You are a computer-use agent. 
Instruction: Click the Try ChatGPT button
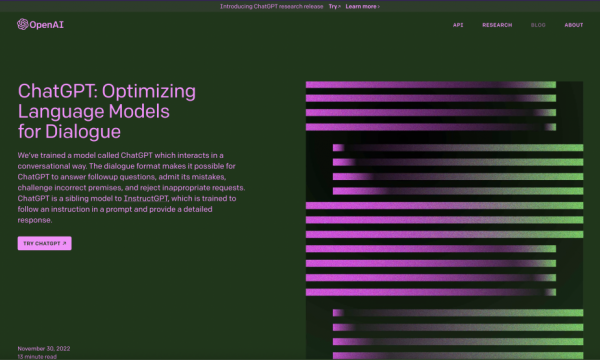coord(44,243)
